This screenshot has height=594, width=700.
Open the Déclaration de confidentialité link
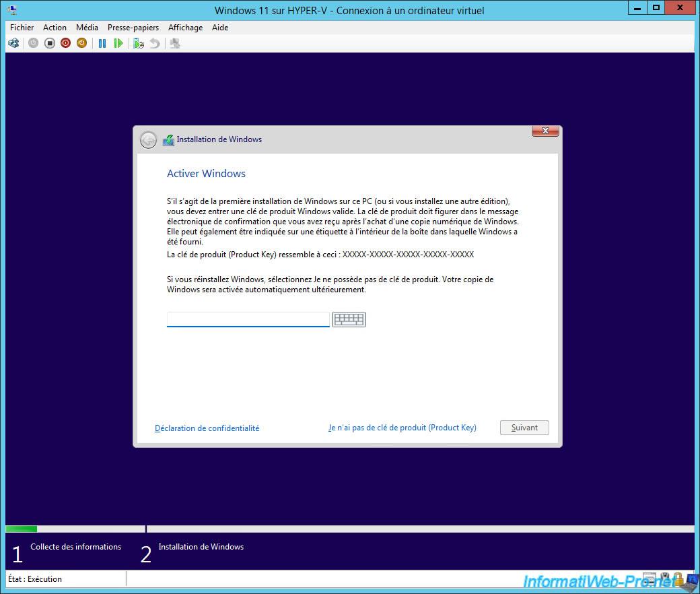tap(207, 428)
